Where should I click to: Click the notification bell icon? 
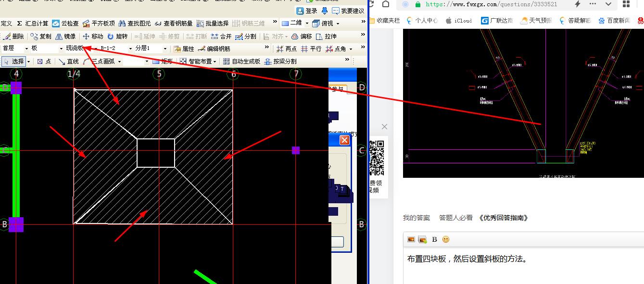[325, 11]
